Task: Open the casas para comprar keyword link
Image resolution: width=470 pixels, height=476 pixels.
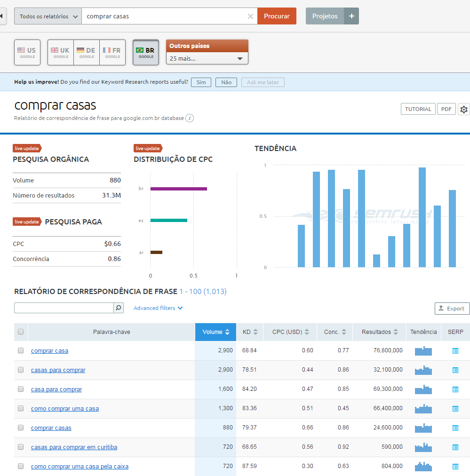Action: 58,370
